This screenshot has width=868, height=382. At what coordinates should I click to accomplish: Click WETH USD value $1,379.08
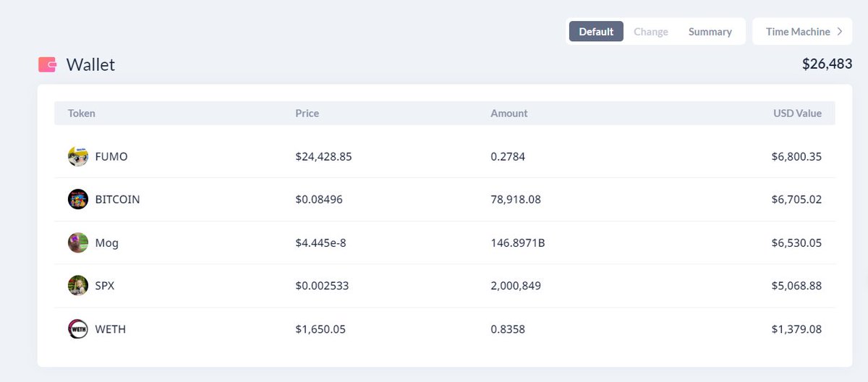pyautogui.click(x=796, y=329)
